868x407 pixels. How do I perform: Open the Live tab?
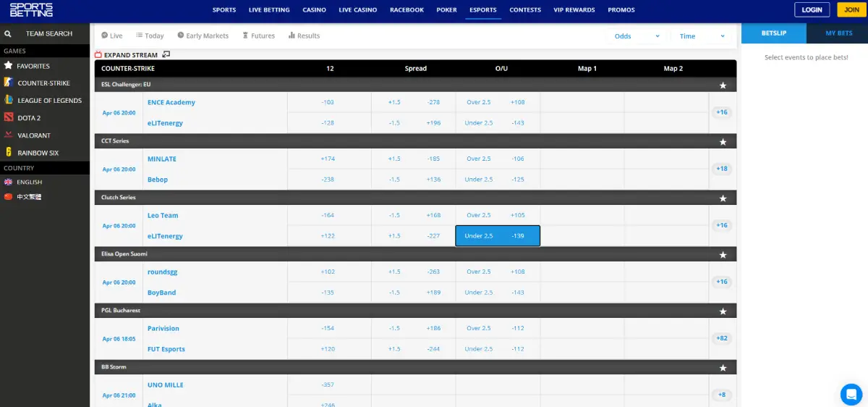pyautogui.click(x=112, y=35)
